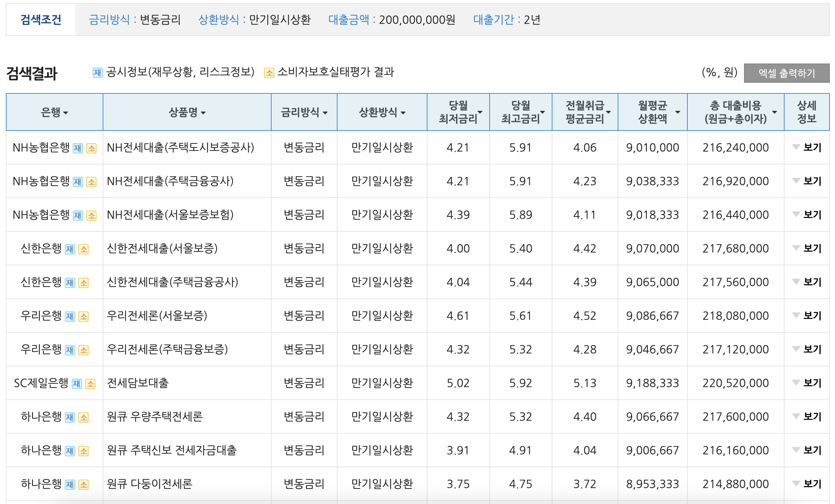Image resolution: width=835 pixels, height=504 pixels.
Task: Open 소 icon beside SC제일은행
Action: (x=90, y=384)
